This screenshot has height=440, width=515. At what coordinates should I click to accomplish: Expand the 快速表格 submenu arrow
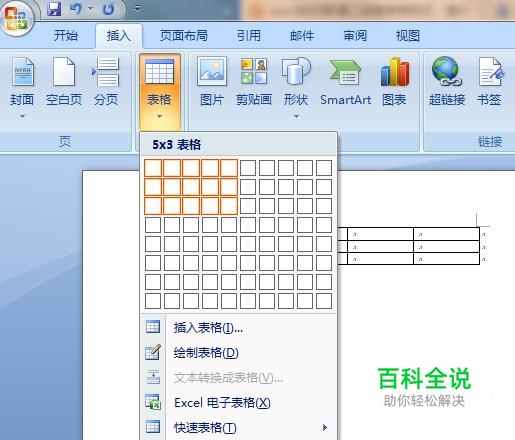tap(325, 427)
